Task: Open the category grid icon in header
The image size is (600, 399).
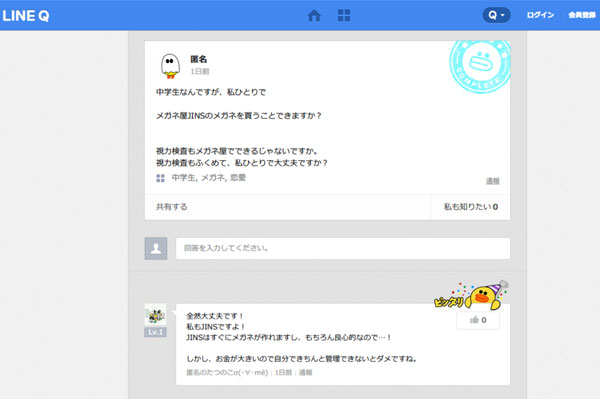Action: pos(344,15)
